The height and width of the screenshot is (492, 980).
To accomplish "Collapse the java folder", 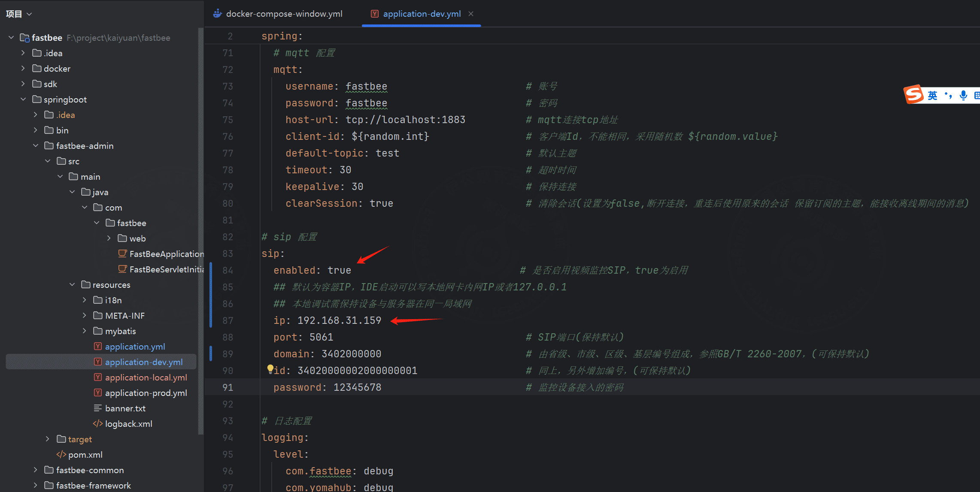I will [x=72, y=192].
